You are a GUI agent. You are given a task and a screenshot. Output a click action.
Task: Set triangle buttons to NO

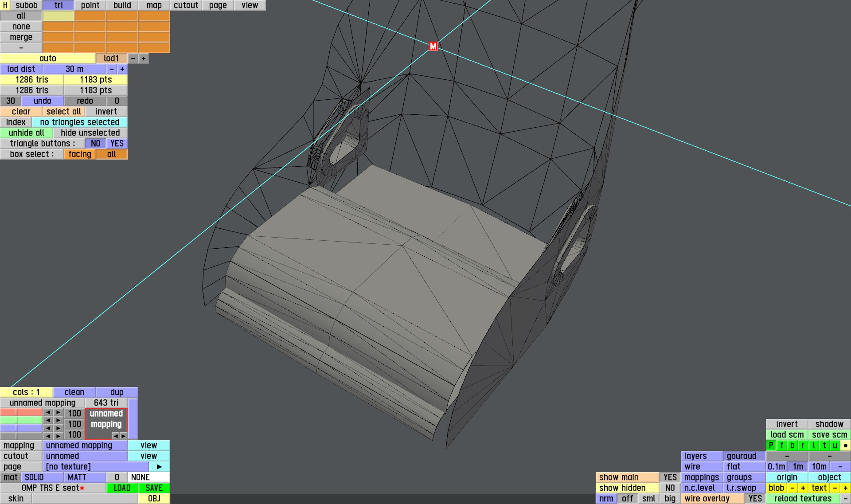pyautogui.click(x=95, y=144)
